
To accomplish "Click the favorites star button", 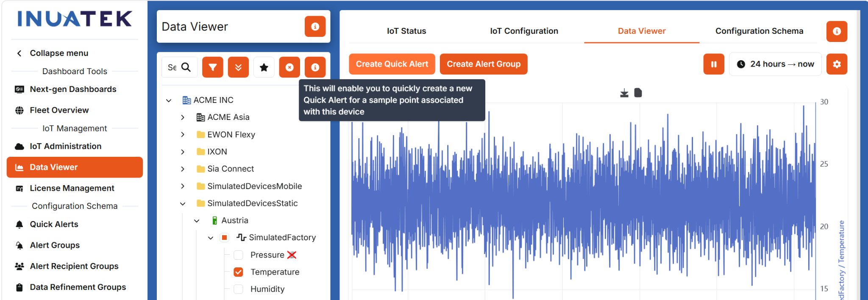I will 264,67.
